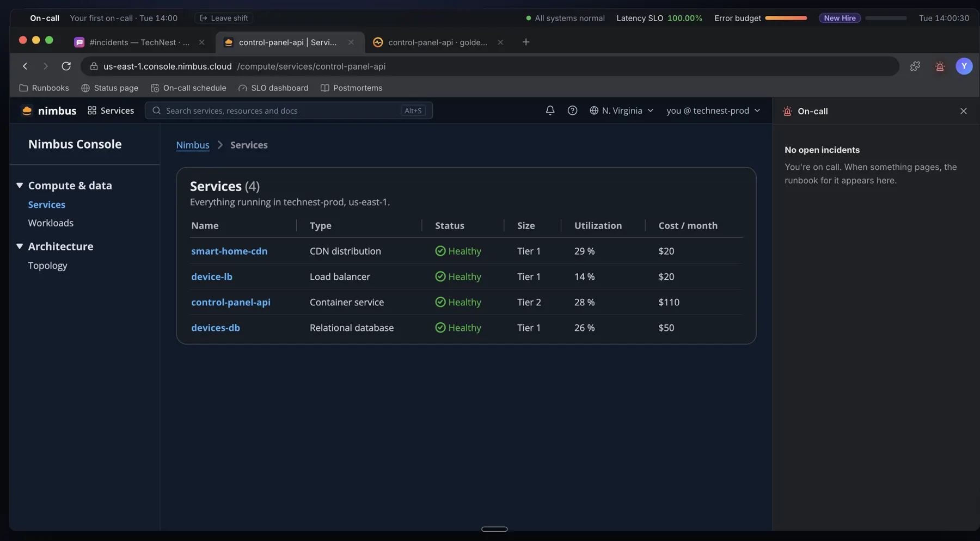The width and height of the screenshot is (980, 541).
Task: Open the Y profile avatar
Action: pos(964,66)
